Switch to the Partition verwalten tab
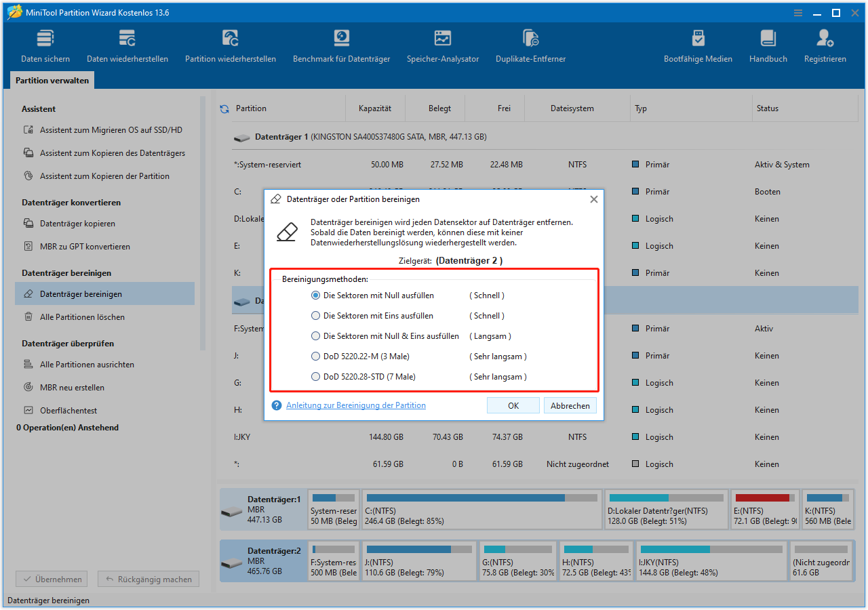The image size is (868, 610). [52, 80]
